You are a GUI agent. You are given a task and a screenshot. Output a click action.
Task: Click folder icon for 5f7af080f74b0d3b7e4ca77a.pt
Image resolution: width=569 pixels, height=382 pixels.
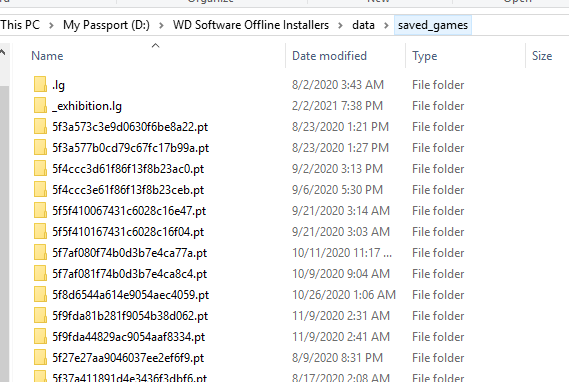click(x=40, y=253)
